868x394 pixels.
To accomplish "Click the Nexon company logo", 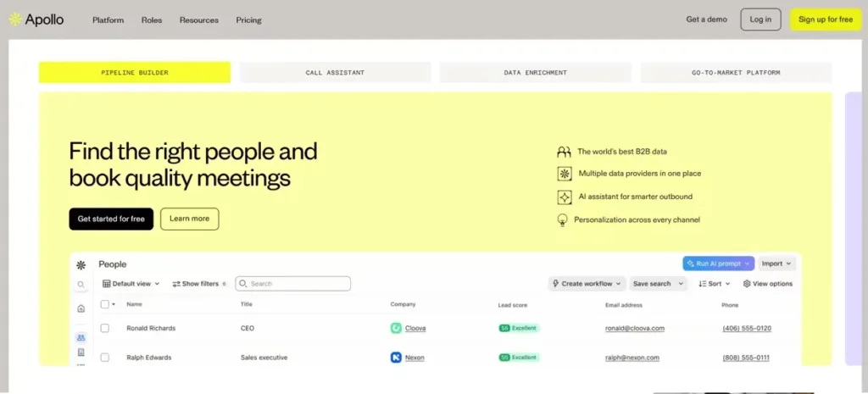I will click(396, 358).
